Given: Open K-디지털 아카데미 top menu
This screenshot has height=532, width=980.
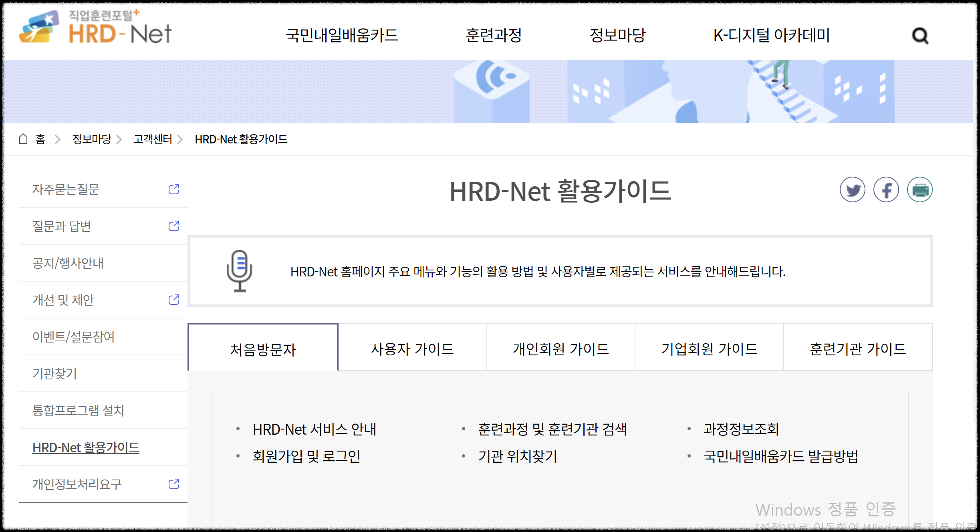Looking at the screenshot, I should (x=772, y=35).
